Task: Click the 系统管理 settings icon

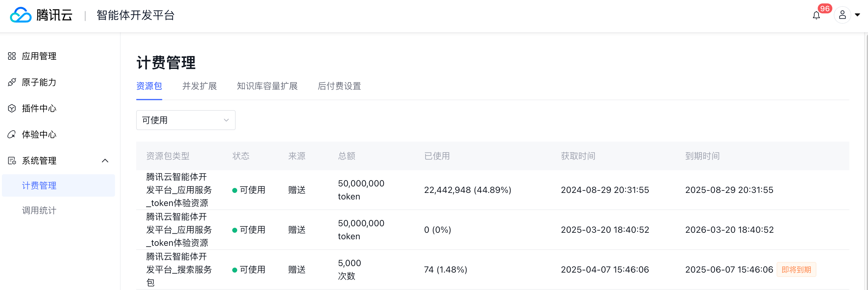Action: 12,161
